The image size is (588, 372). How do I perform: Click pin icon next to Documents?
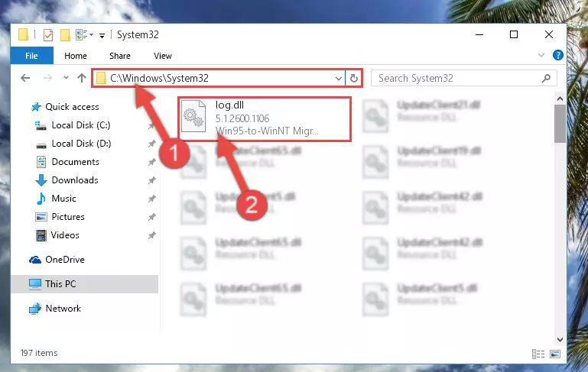(151, 162)
